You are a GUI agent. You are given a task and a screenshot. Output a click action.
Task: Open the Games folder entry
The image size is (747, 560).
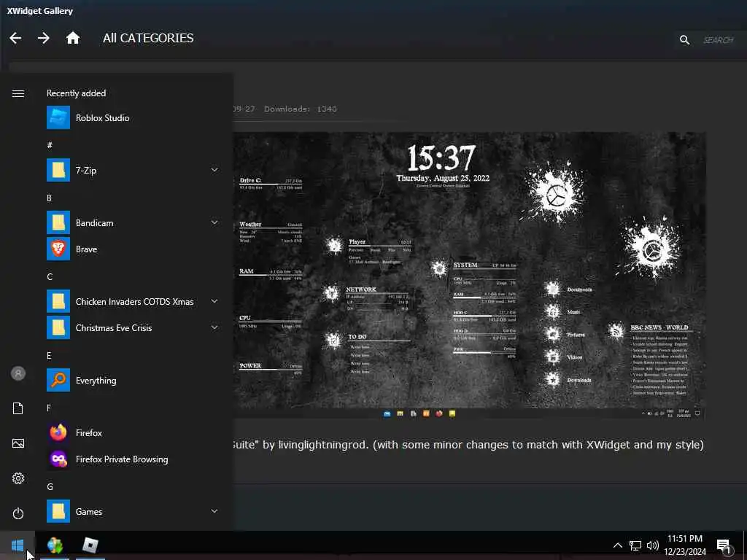point(131,511)
